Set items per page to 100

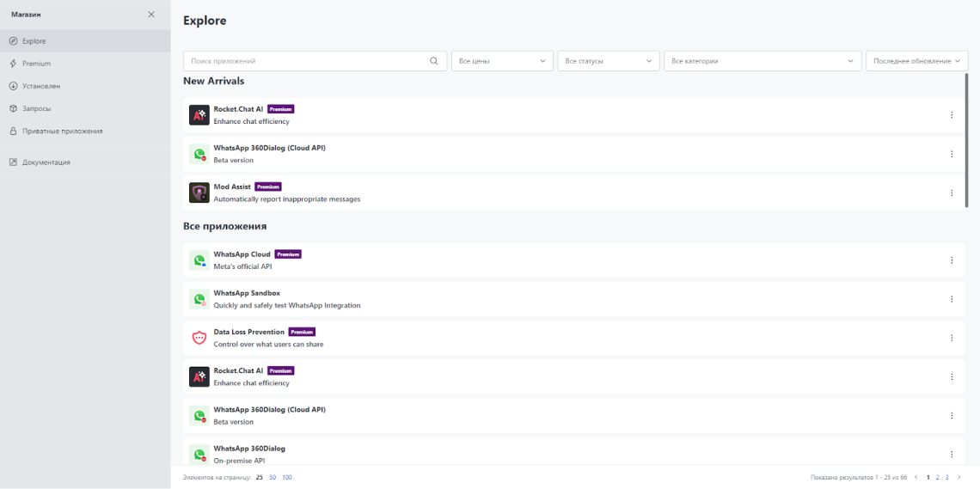click(287, 478)
